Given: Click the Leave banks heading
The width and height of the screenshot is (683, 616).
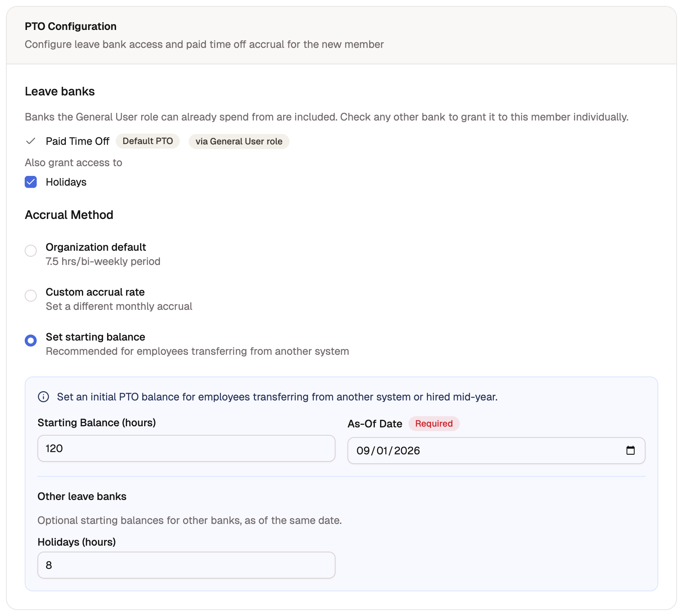Looking at the screenshot, I should 60,91.
